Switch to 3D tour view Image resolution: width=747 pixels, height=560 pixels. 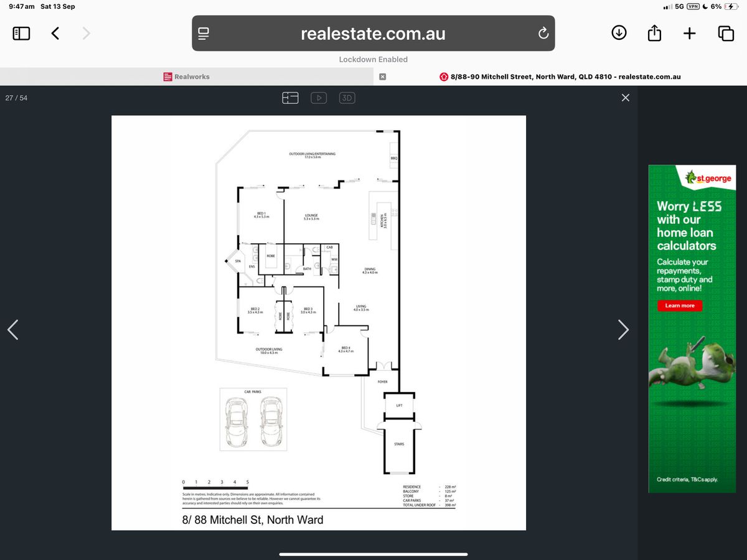347,98
